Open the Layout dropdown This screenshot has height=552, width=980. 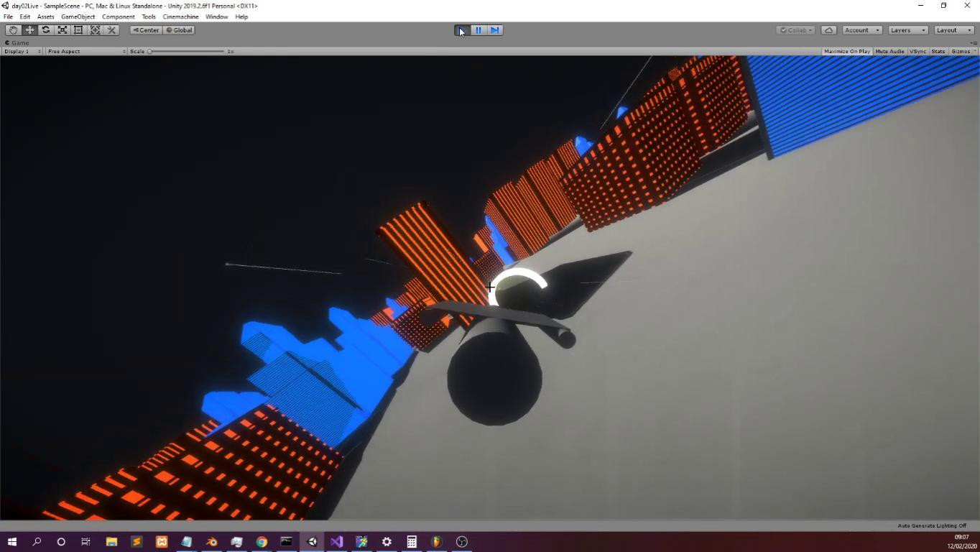(953, 30)
